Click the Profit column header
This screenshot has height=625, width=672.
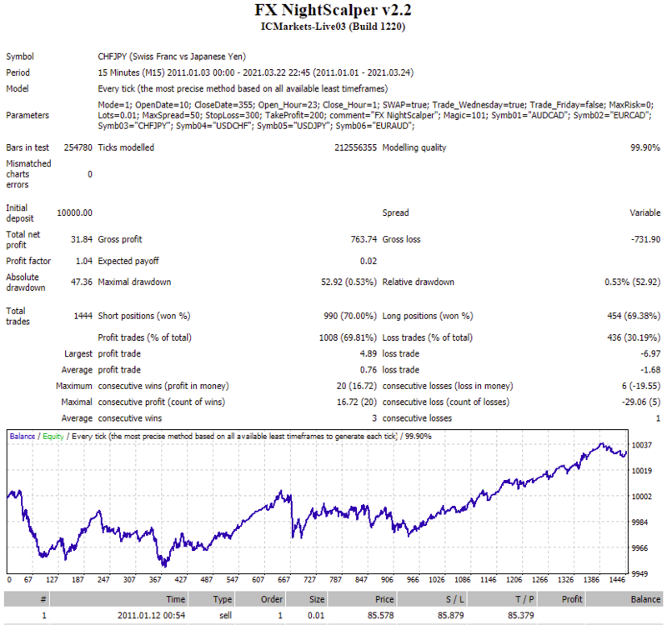(560, 599)
